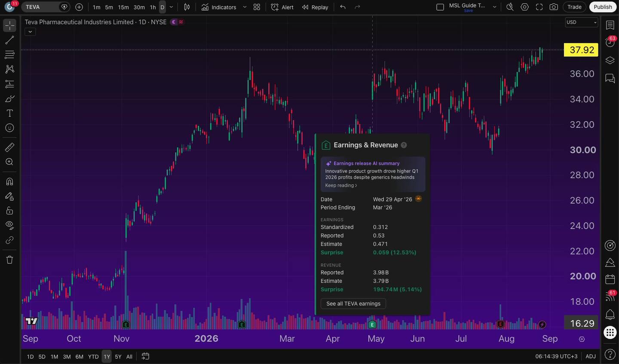The height and width of the screenshot is (364, 619).
Task: Toggle ADJ adjusted data setting
Action: [x=591, y=356]
